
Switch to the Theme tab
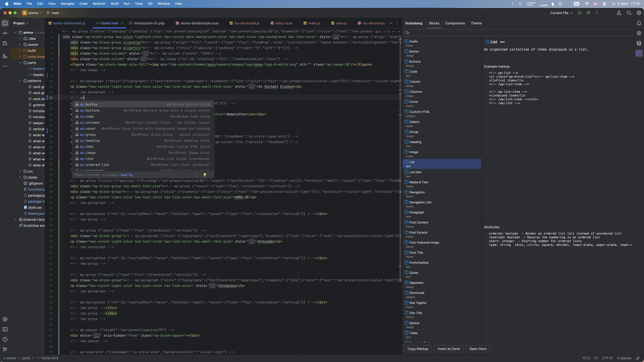click(476, 23)
